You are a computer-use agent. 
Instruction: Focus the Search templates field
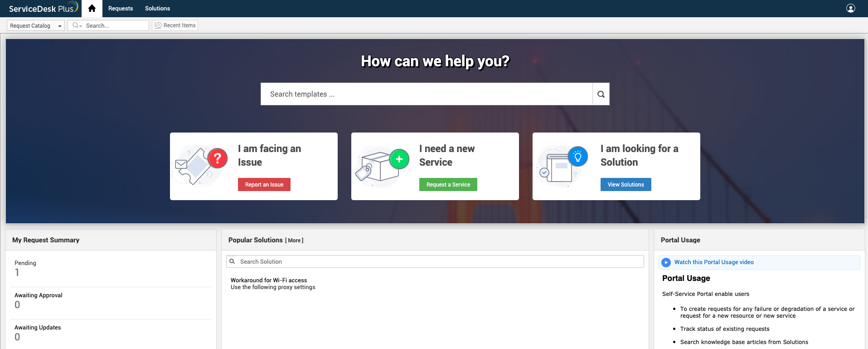[427, 94]
